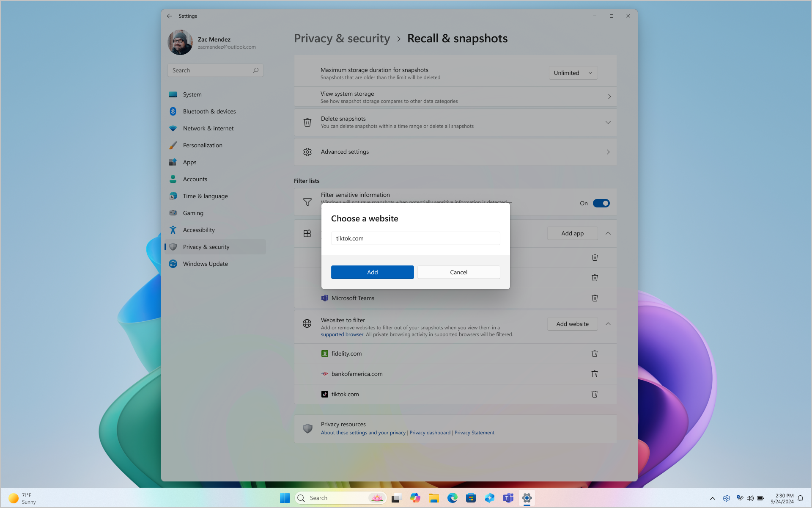Toggle the Filter sensitive information switch
812x508 pixels.
click(x=601, y=202)
